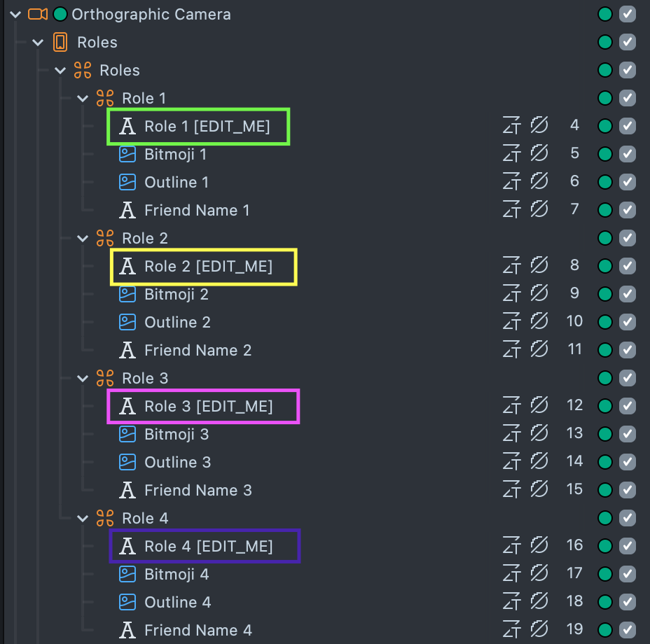This screenshot has height=644, width=650.
Task: Click the scene object icon for Role 4
Action: pyautogui.click(x=104, y=518)
